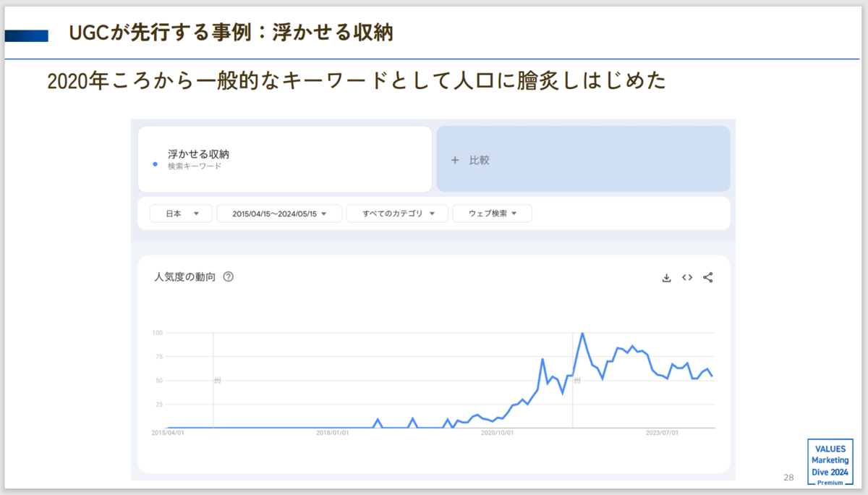Click the first note marker on the chart

click(x=216, y=380)
